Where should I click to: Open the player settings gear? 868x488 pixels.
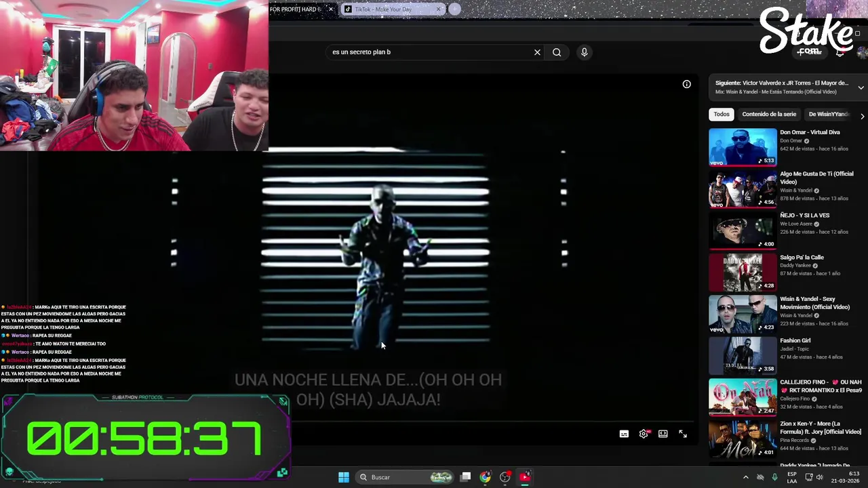pyautogui.click(x=644, y=434)
